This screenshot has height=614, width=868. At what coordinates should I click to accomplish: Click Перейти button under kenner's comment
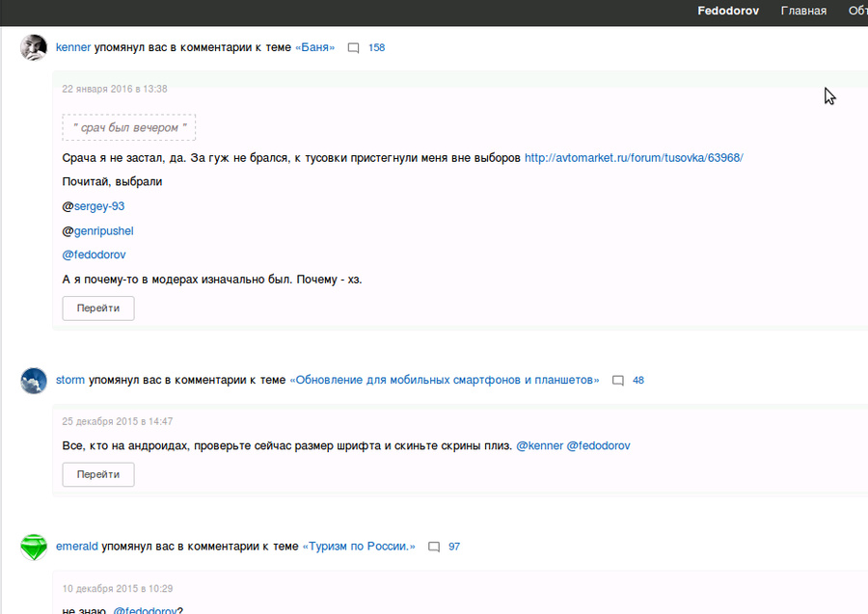coord(98,308)
